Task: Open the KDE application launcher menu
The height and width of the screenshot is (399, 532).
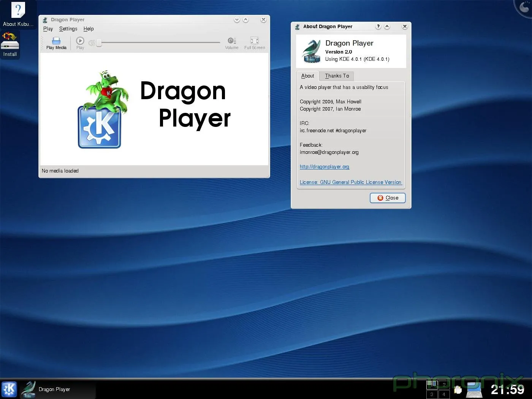Action: (9, 389)
